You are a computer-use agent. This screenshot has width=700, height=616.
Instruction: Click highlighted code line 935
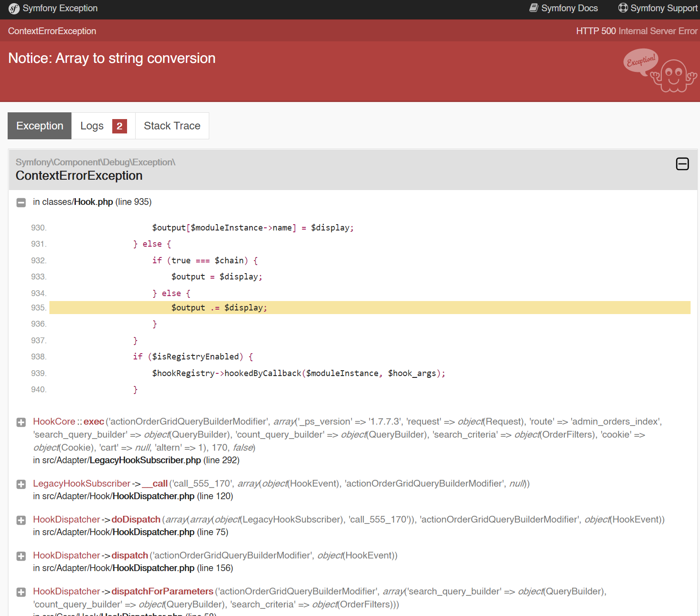click(x=370, y=308)
